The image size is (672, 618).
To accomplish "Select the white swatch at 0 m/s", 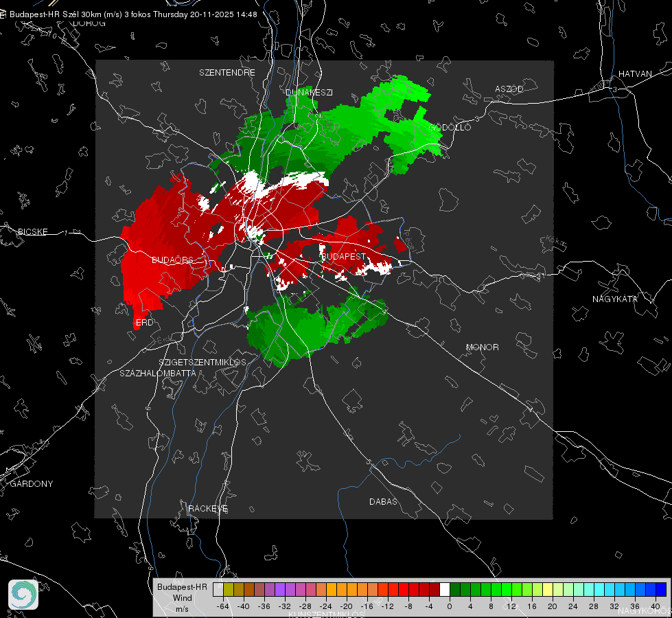I will pyautogui.click(x=444, y=589).
